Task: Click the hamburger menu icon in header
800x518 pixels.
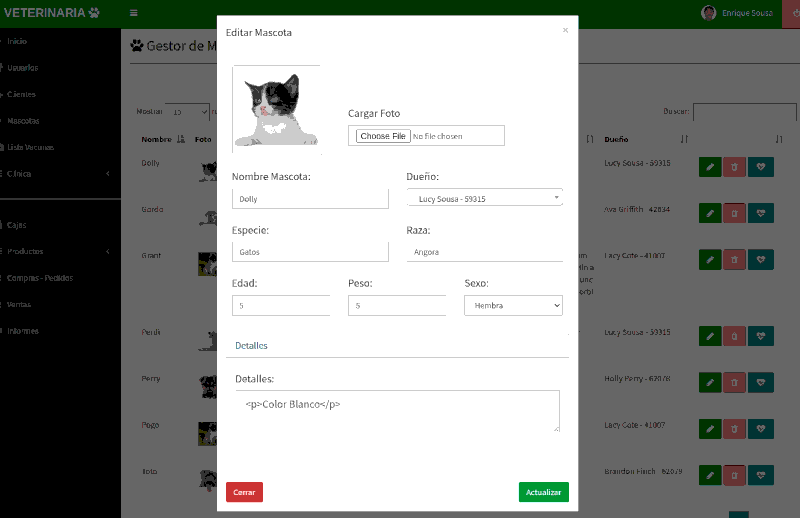Action: pyautogui.click(x=134, y=13)
